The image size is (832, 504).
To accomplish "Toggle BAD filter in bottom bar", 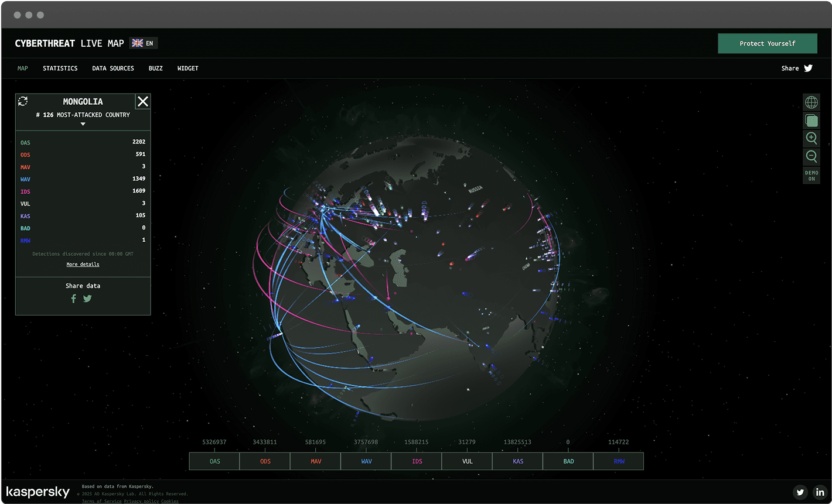I will (x=568, y=461).
